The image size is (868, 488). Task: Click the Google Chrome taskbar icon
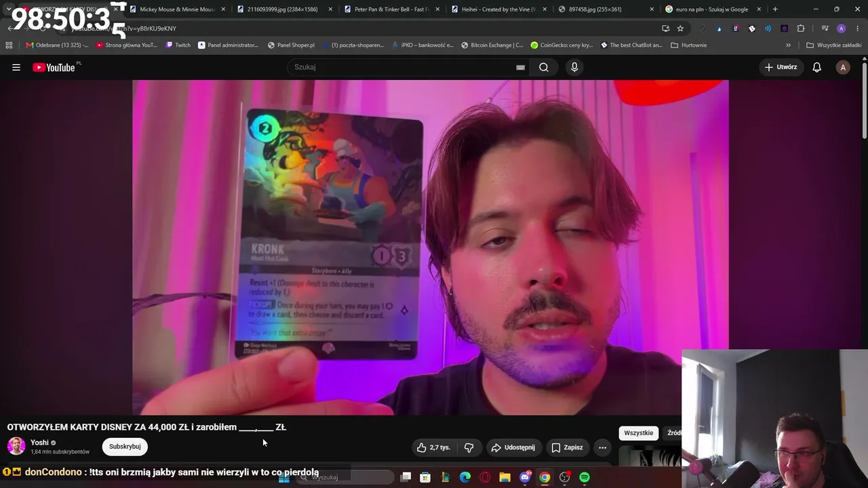[x=545, y=477]
